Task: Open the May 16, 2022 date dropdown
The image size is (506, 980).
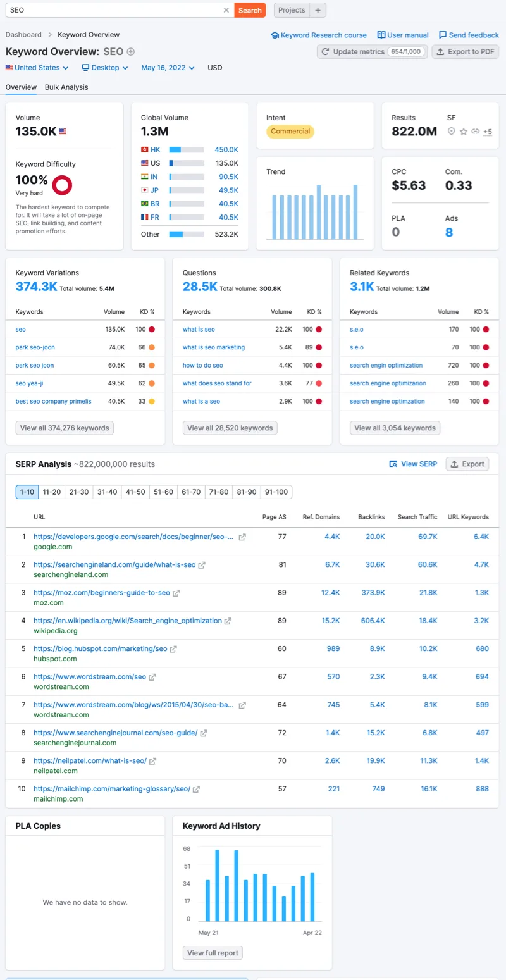Action: (168, 68)
